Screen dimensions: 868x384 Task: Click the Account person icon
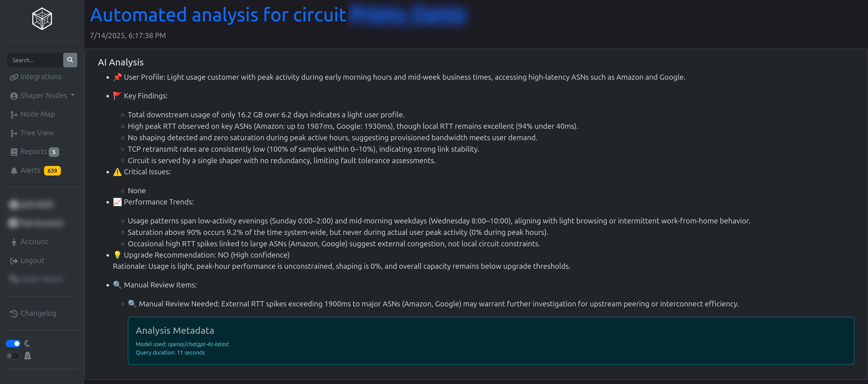point(14,242)
